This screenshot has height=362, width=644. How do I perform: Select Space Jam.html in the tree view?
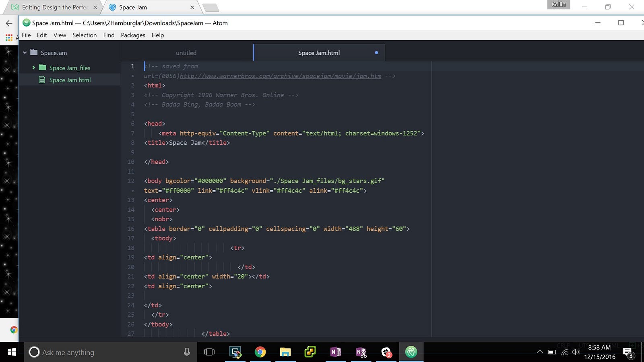point(70,80)
